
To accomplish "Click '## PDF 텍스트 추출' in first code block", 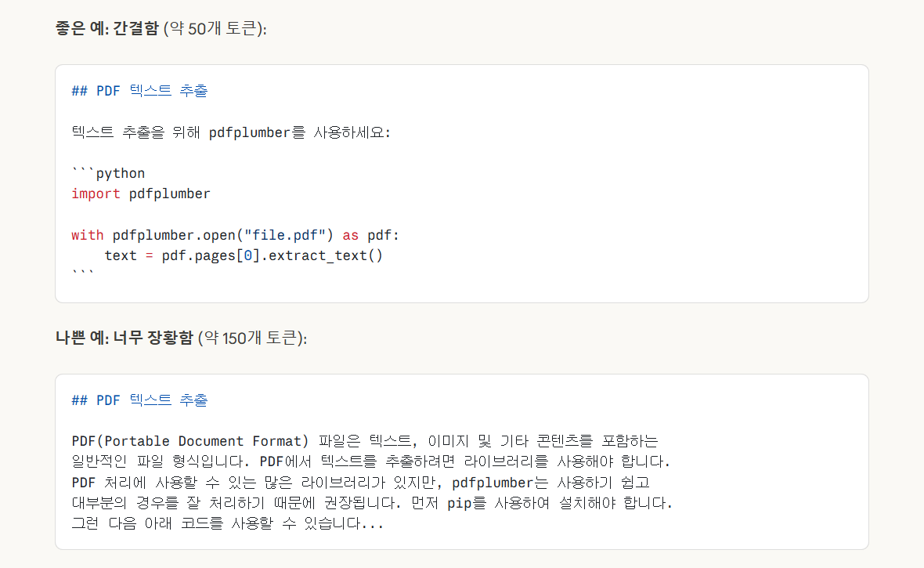I will [x=139, y=91].
